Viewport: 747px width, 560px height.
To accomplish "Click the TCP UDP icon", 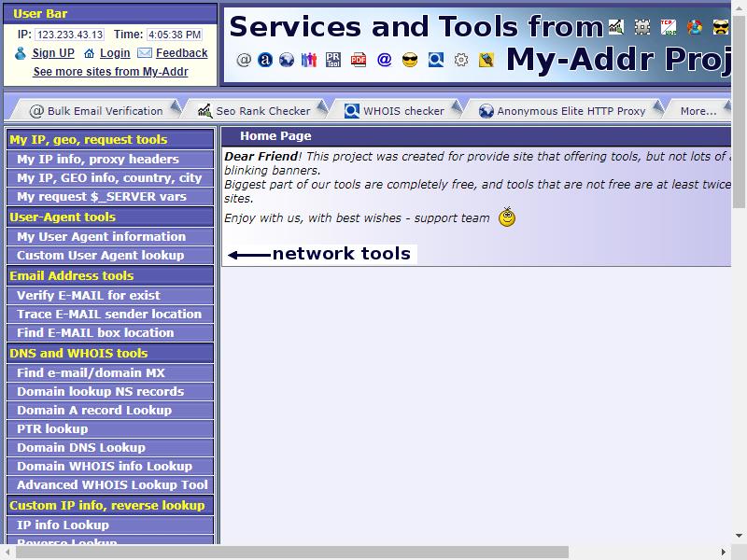I will click(x=669, y=27).
